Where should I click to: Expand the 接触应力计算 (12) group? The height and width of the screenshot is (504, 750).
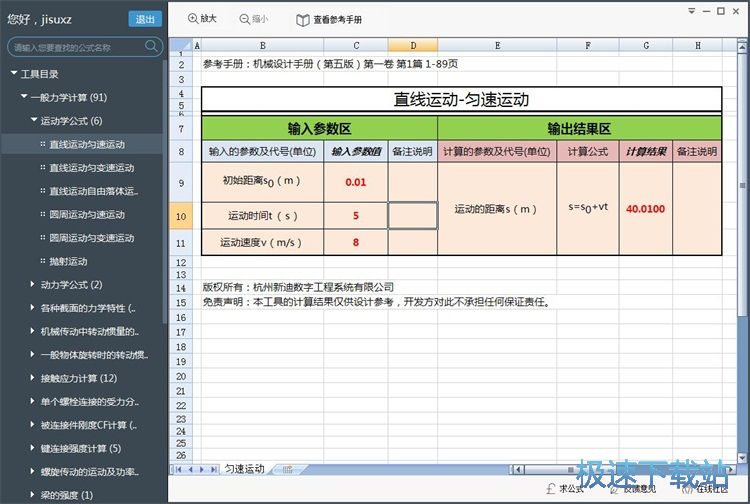[x=33, y=378]
